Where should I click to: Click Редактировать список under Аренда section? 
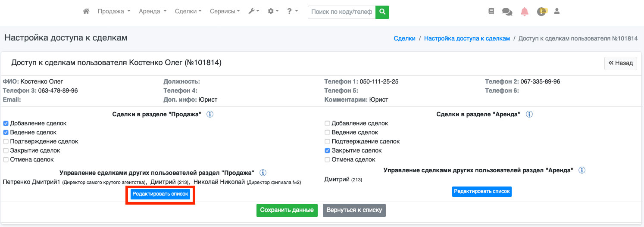pos(481,191)
